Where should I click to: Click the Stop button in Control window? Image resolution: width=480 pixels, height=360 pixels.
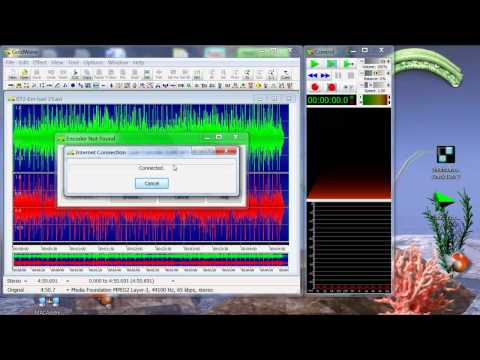coord(351,76)
